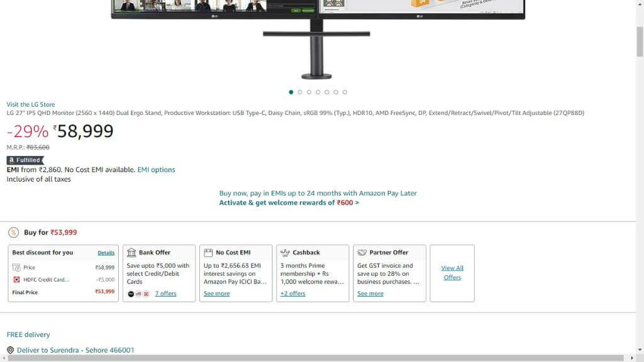Click the Amazon Fulfilled badge

coord(25,160)
